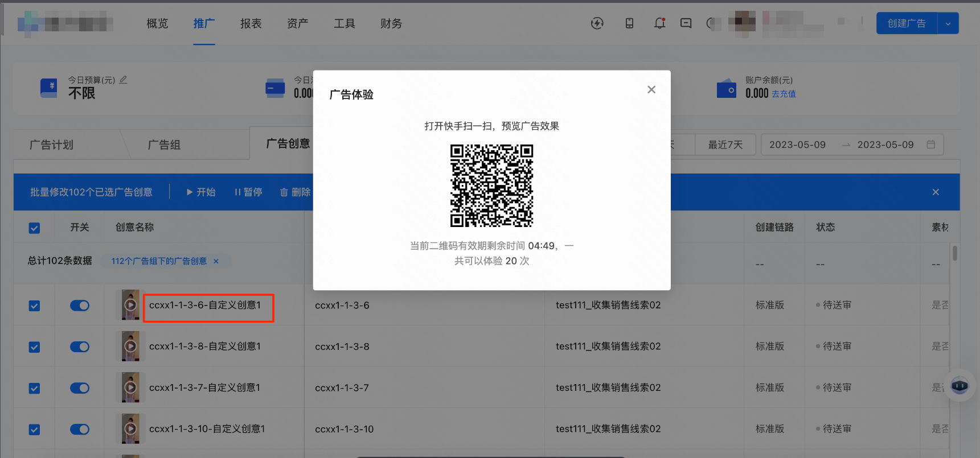Open the floating robot assistant icon
Viewport: 980px width, 458px height.
tap(960, 386)
